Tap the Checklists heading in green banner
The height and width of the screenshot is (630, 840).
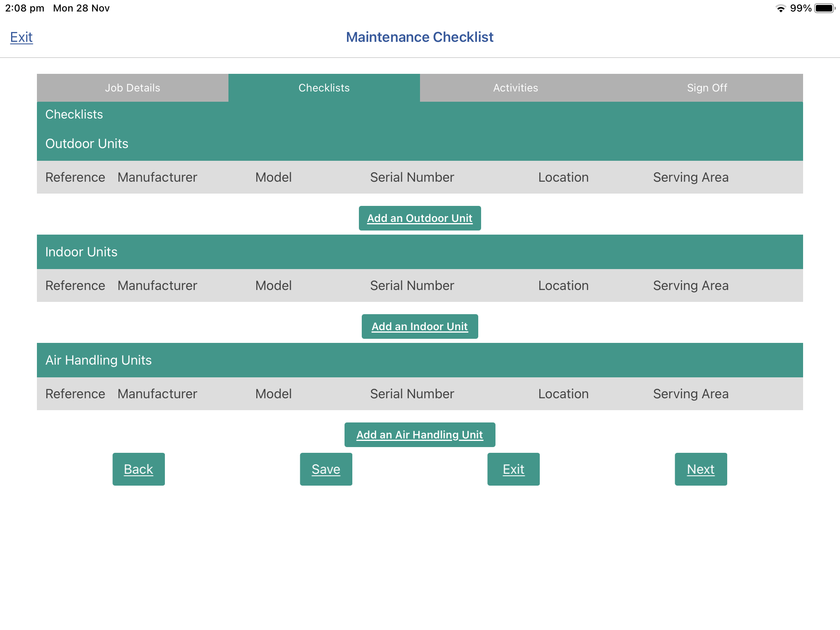74,114
